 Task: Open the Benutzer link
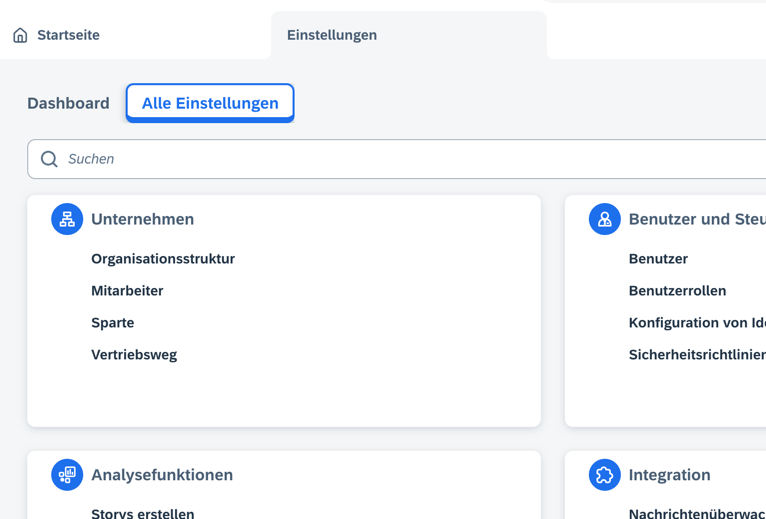[x=658, y=259]
